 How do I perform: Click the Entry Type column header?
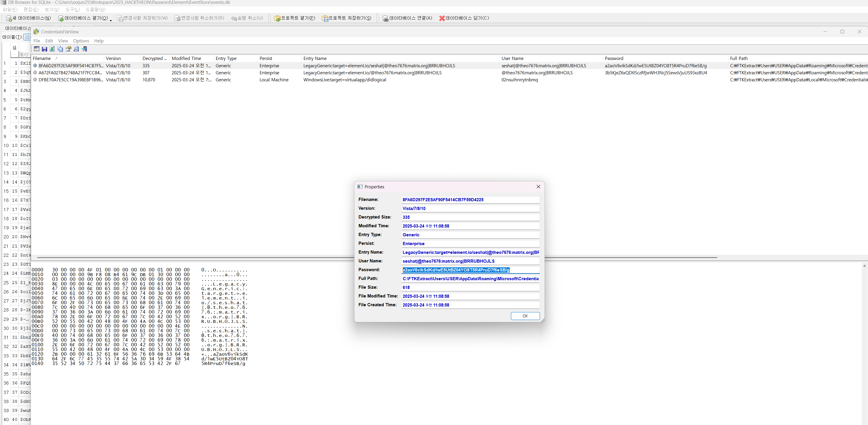pyautogui.click(x=236, y=58)
